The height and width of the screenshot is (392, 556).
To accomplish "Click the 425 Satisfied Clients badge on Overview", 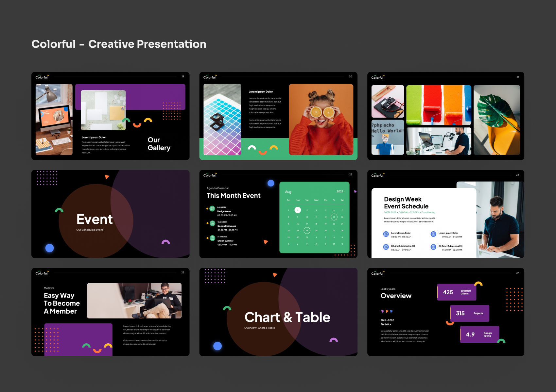I will click(457, 292).
